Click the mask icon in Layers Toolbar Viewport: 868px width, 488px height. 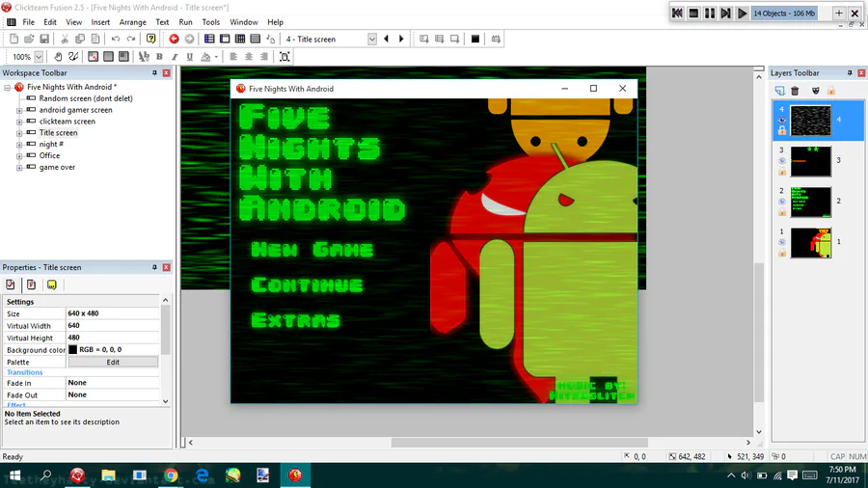coord(815,91)
